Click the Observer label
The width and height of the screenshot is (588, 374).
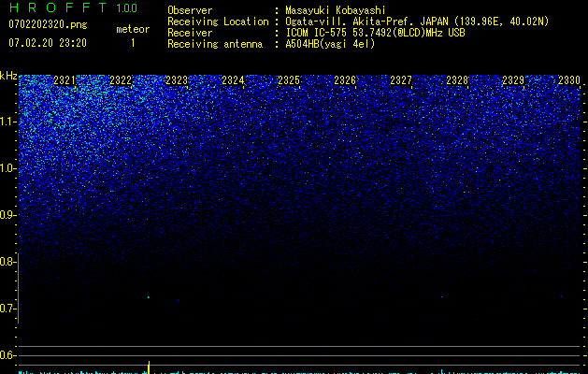click(x=190, y=10)
